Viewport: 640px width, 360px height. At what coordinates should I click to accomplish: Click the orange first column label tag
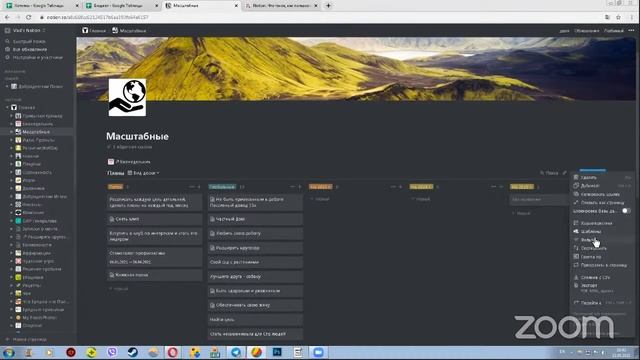[116, 187]
